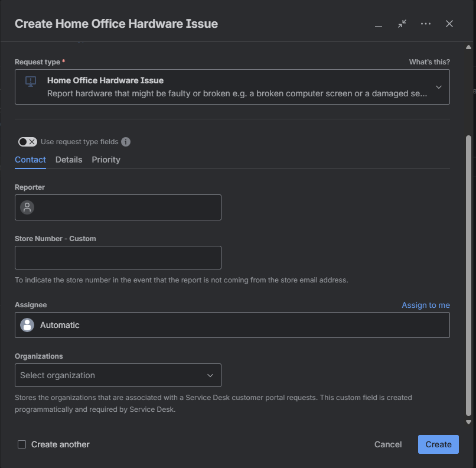Click the collapse to compact view icon
The width and height of the screenshot is (476, 468).
click(x=402, y=24)
